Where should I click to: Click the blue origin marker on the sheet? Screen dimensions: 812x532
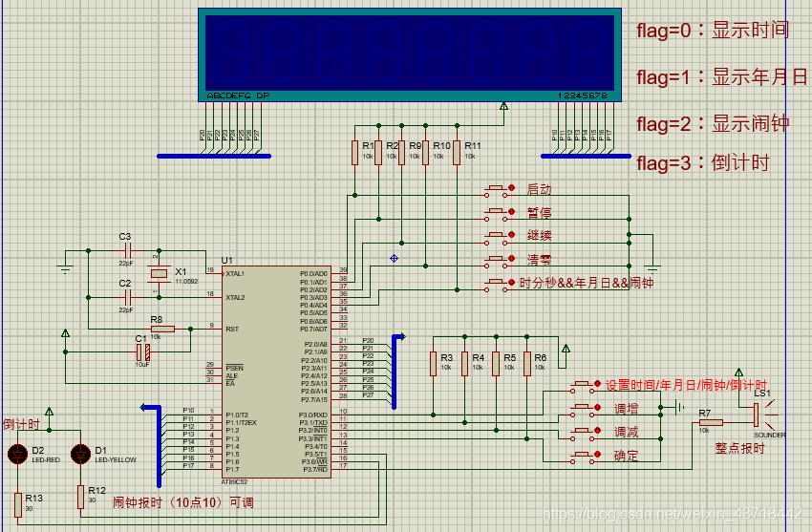[395, 258]
